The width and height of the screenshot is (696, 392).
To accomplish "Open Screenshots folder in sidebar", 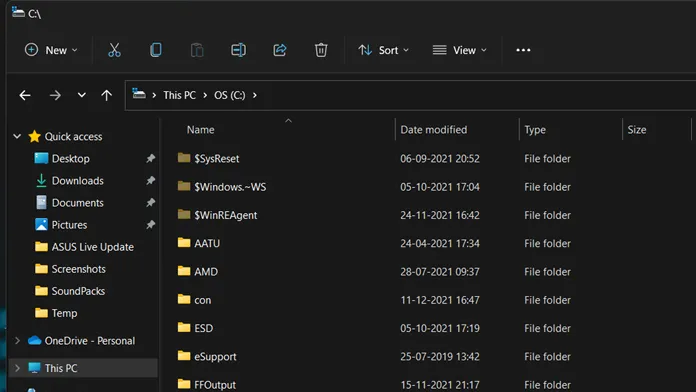I will 79,269.
